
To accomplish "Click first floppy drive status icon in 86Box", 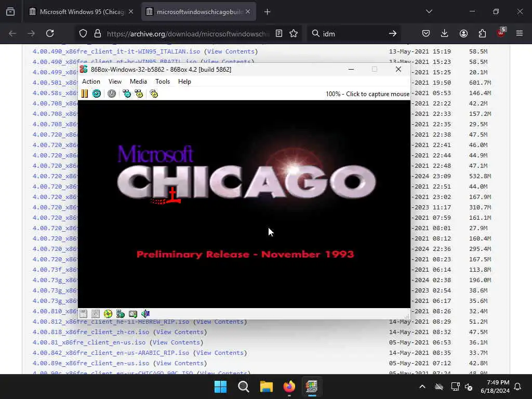I will pyautogui.click(x=83, y=314).
